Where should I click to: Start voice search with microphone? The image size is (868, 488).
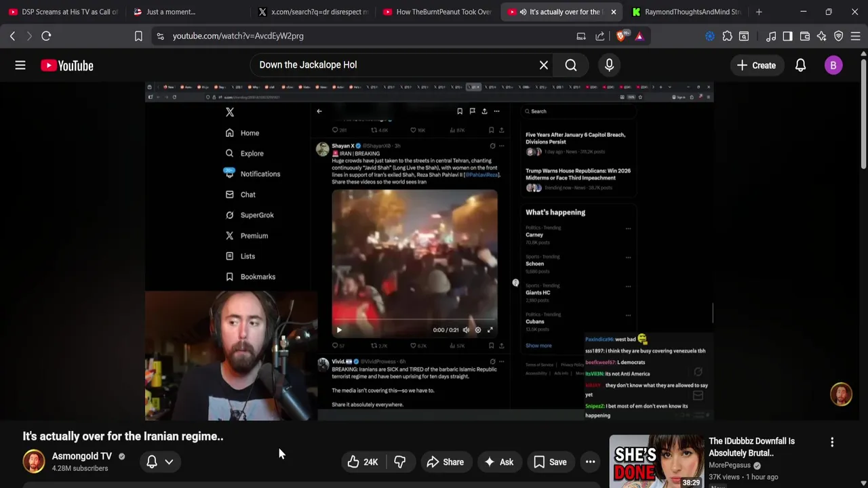[x=609, y=65]
